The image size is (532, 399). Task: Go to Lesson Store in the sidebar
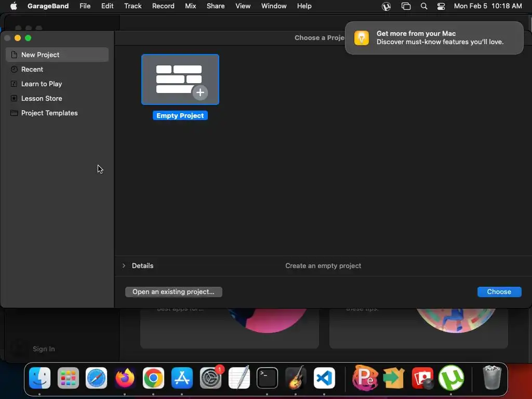tap(57, 98)
